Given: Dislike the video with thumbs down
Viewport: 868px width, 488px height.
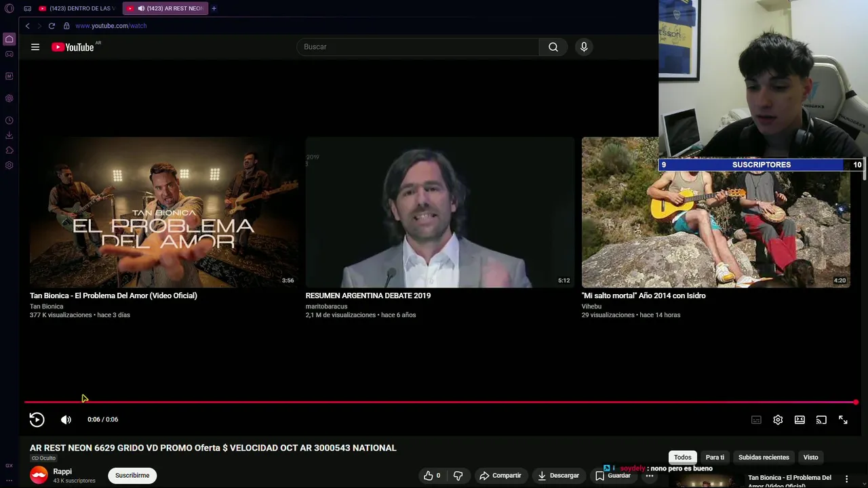Looking at the screenshot, I should pyautogui.click(x=458, y=476).
